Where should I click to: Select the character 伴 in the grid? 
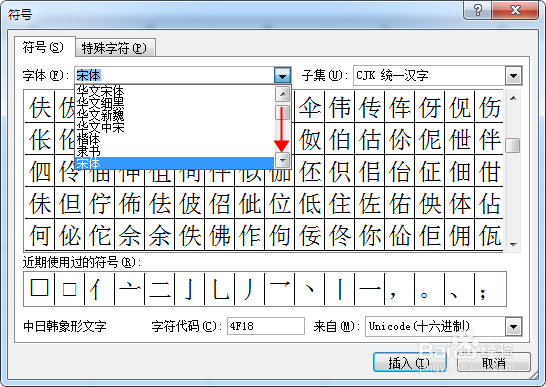(489, 139)
